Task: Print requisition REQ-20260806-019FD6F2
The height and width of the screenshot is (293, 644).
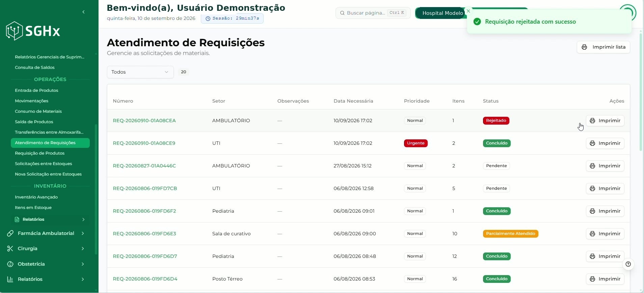Action: [605, 211]
